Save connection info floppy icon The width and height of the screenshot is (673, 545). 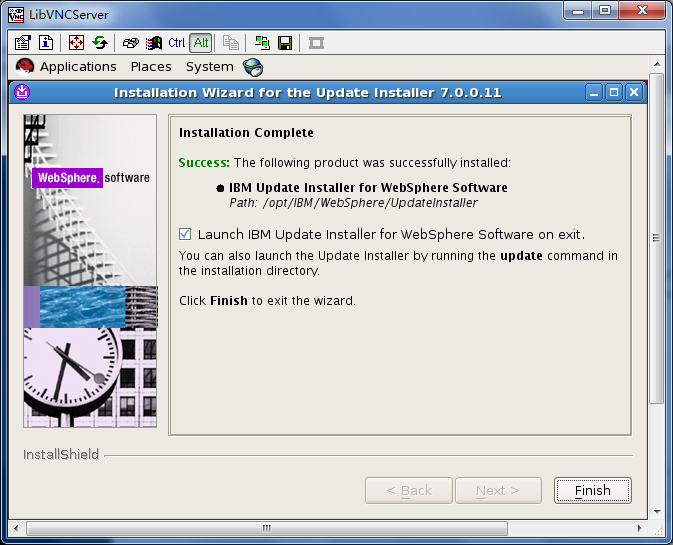click(285, 42)
